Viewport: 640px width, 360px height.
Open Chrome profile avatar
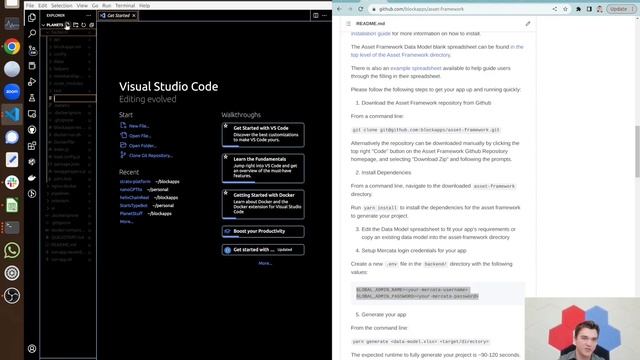point(600,9)
